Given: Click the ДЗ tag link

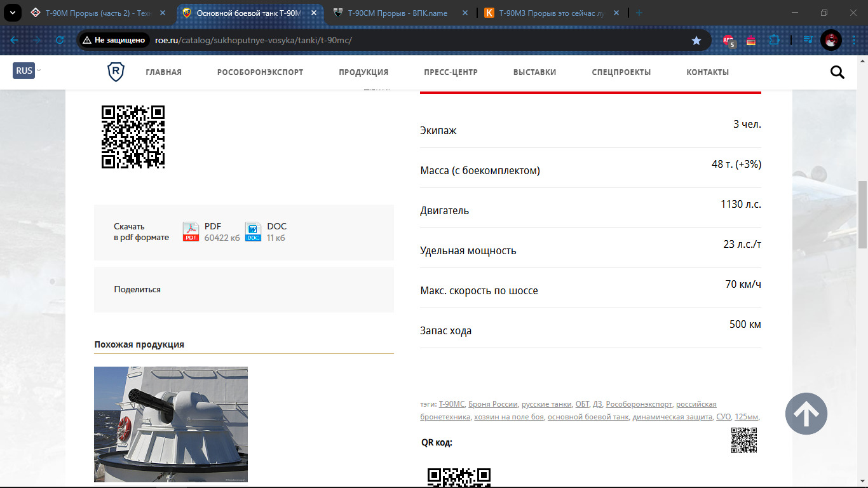Looking at the screenshot, I should tap(597, 404).
